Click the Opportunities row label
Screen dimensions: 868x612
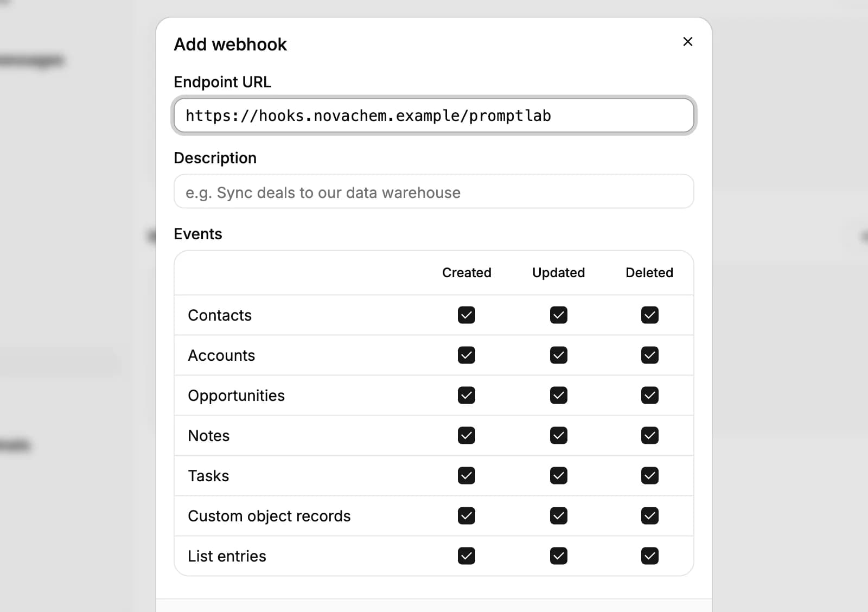pyautogui.click(x=236, y=396)
